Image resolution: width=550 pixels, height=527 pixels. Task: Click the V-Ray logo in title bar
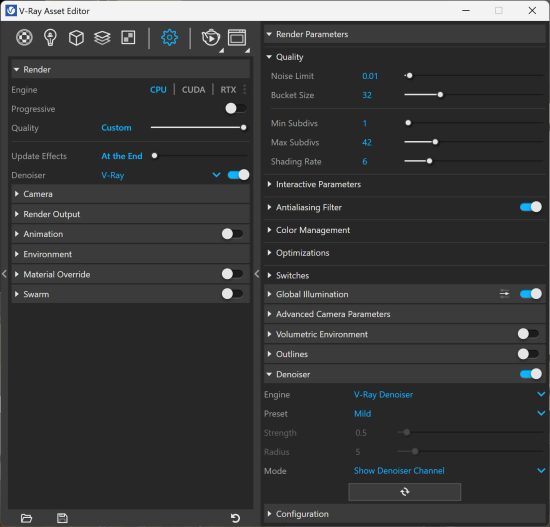[11, 11]
